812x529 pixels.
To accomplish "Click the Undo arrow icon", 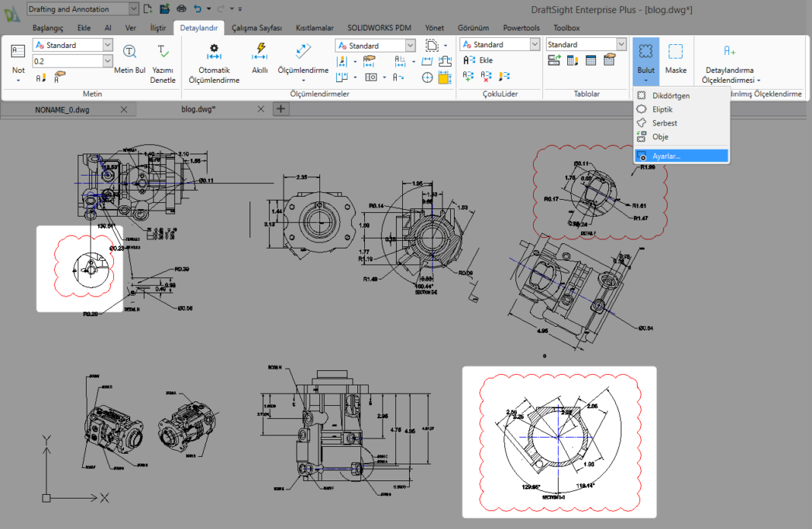I will pos(198,9).
